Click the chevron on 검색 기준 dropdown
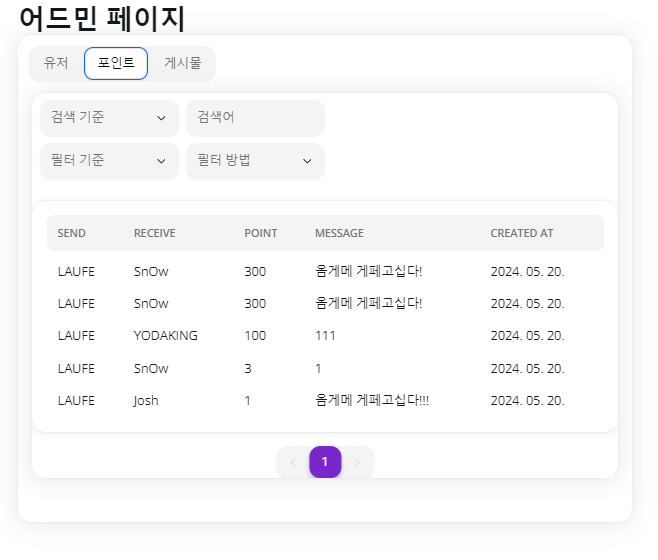This screenshot has width=658, height=560. pos(161,118)
